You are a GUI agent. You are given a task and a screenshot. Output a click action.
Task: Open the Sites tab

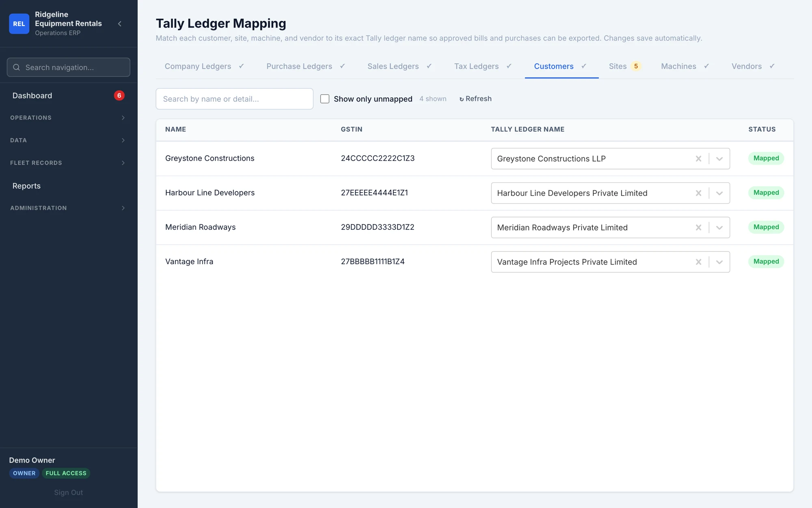click(625, 66)
